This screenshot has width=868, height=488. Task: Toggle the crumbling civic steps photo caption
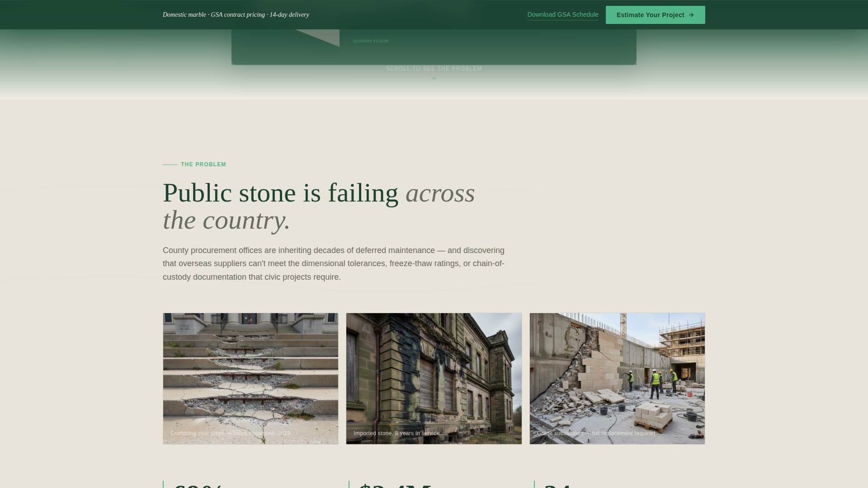coord(230,433)
